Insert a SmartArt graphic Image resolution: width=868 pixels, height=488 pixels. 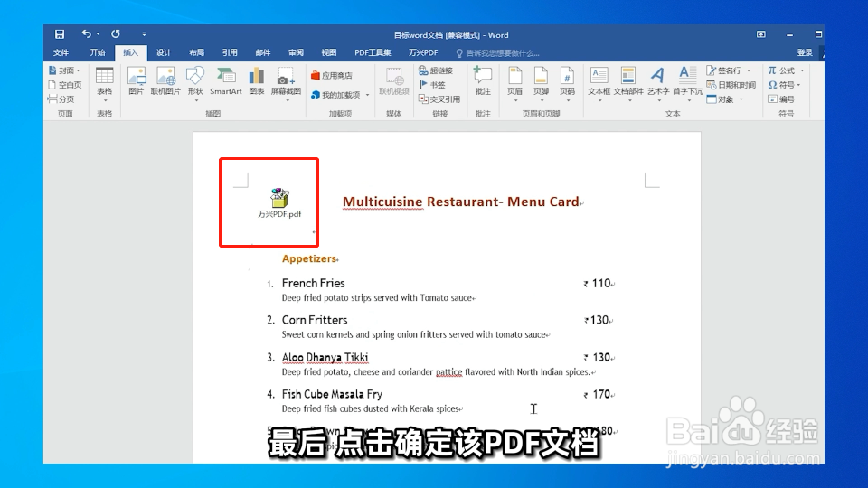226,81
